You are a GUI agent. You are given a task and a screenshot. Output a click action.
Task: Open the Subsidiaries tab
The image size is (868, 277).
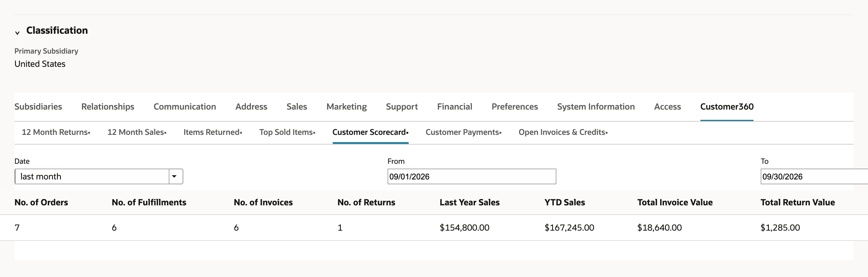38,107
